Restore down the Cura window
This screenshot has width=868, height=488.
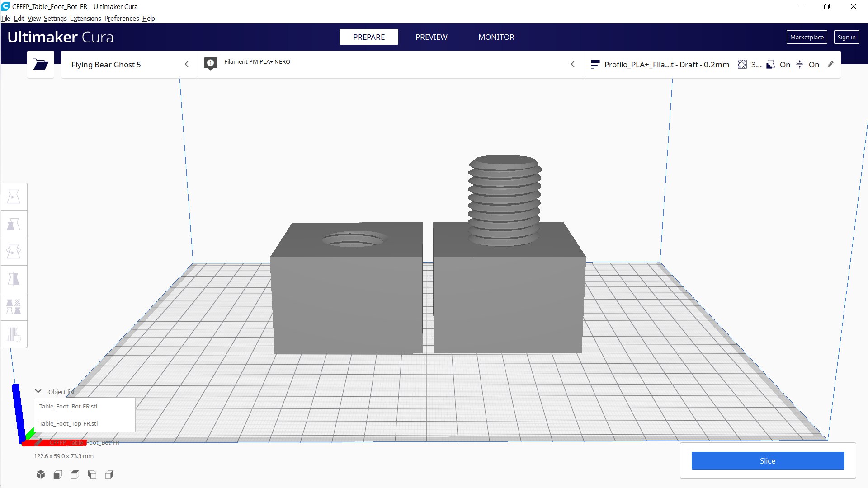click(x=827, y=6)
